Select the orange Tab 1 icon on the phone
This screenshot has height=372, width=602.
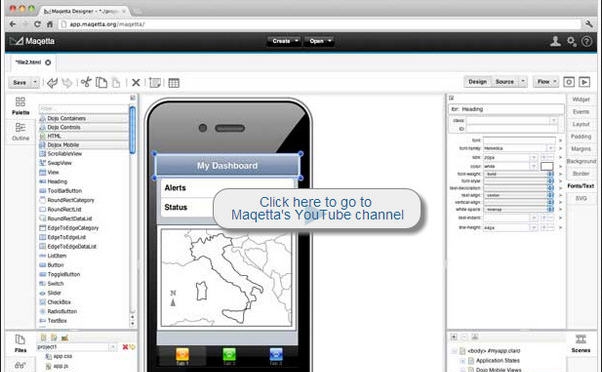point(182,355)
